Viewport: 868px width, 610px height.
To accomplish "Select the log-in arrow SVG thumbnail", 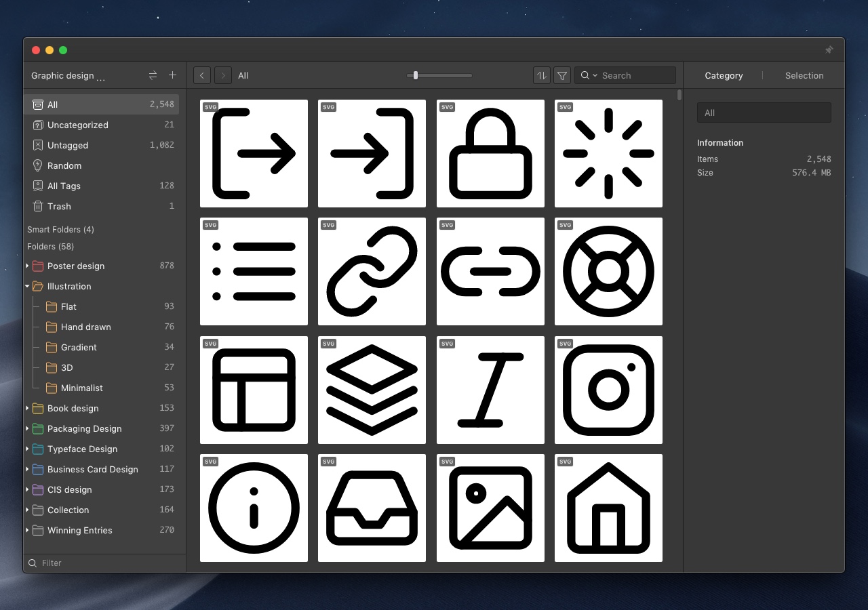I will 372,153.
